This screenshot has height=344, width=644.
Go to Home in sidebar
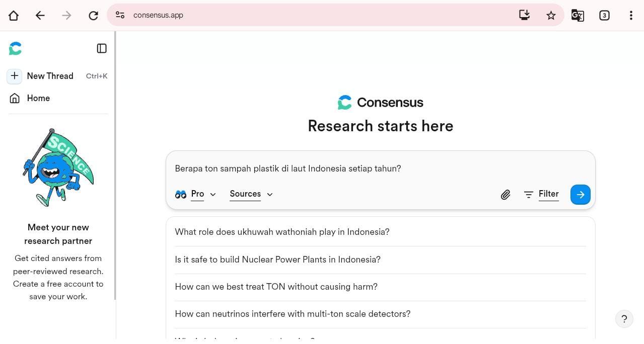(38, 98)
